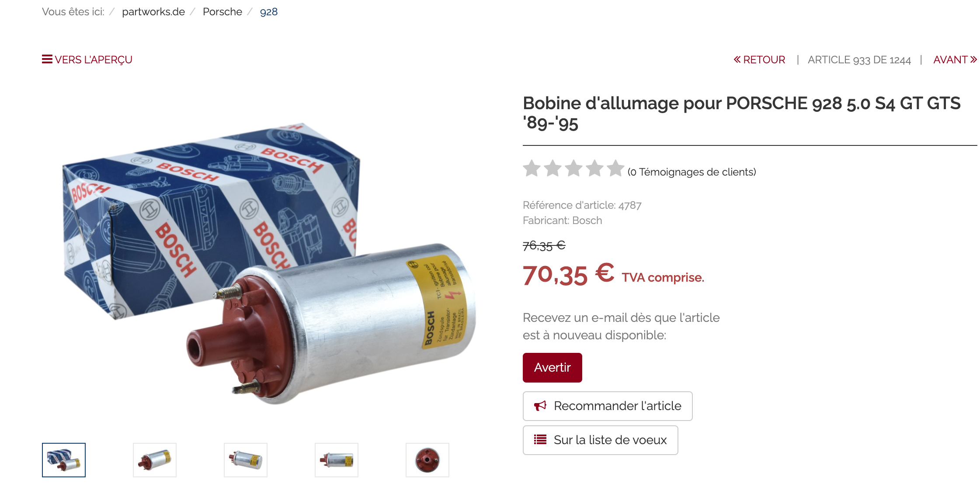
Task: Click the hamburger icon beside Vers l'aperçu
Action: (x=47, y=59)
